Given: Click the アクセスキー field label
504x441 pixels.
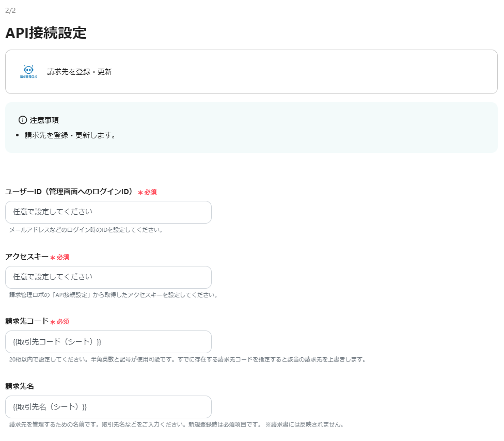Looking at the screenshot, I should 27,257.
